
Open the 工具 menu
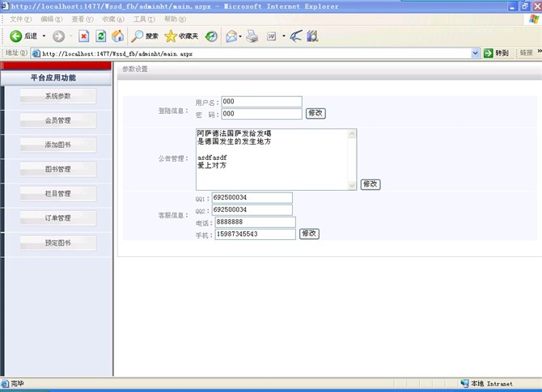[144, 19]
